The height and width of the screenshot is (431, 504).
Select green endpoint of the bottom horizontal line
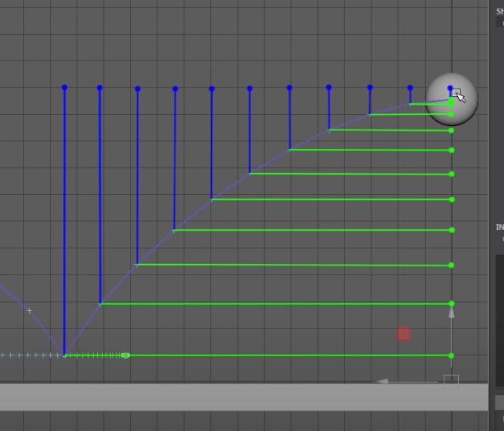[x=451, y=355]
